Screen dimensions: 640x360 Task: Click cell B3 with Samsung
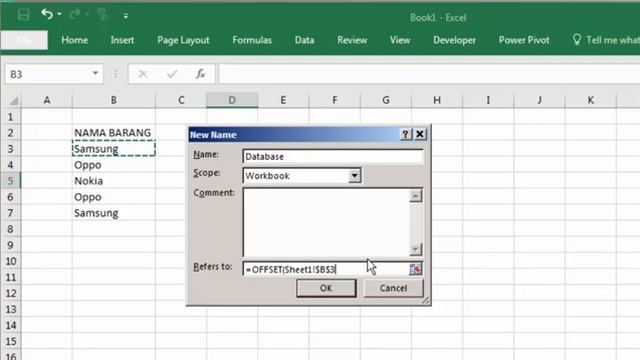[x=114, y=149]
